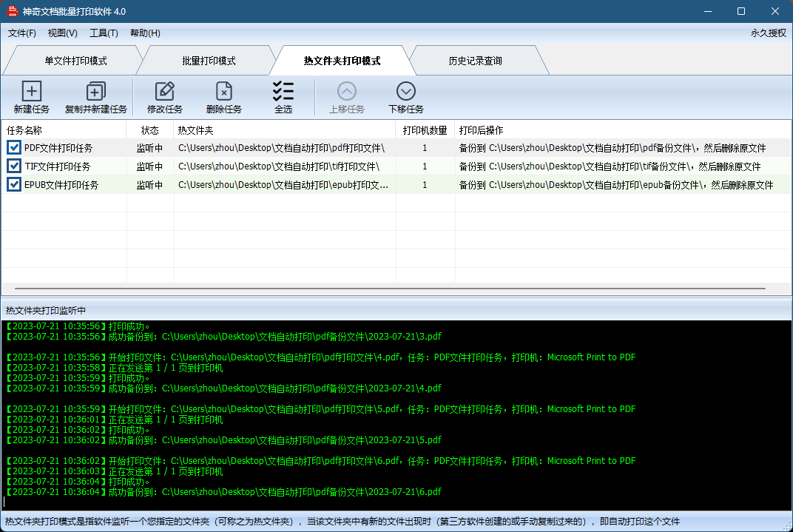The width and height of the screenshot is (793, 532).
Task: Open the 帮助(H) menu
Action: [145, 33]
